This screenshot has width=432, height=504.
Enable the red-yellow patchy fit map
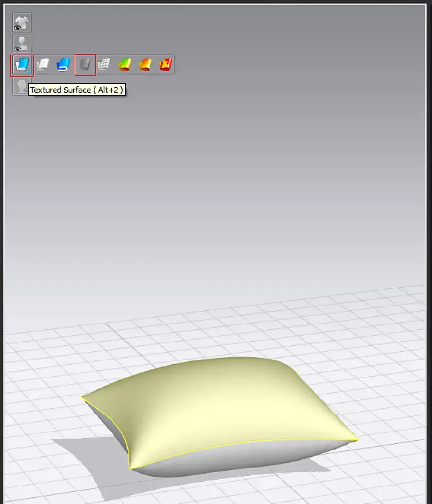[166, 65]
